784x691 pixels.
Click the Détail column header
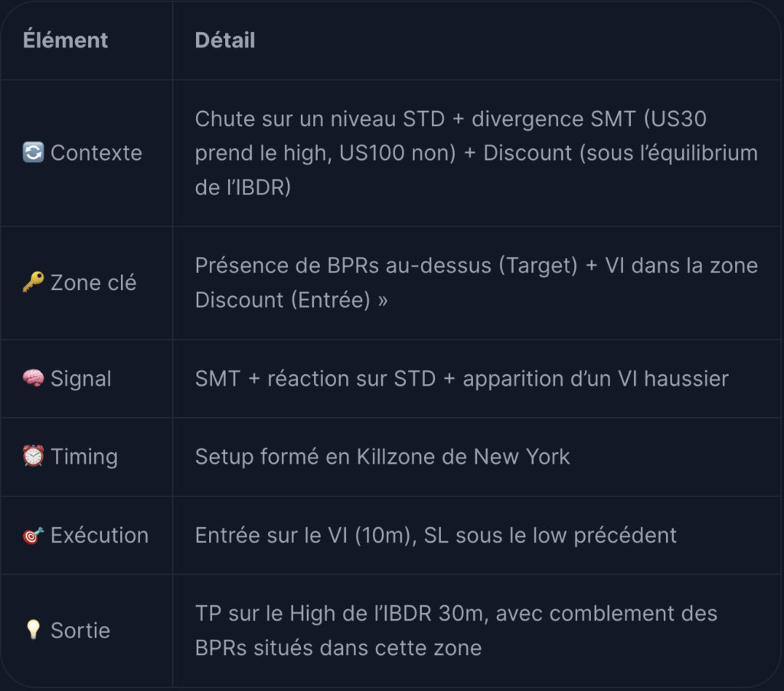[225, 40]
